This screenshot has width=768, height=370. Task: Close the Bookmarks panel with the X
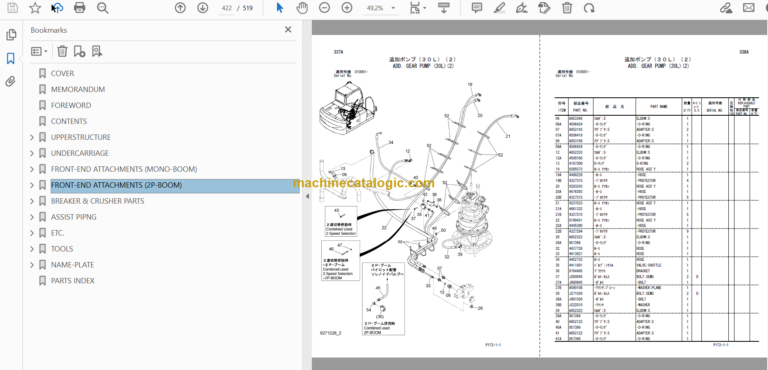(x=288, y=29)
